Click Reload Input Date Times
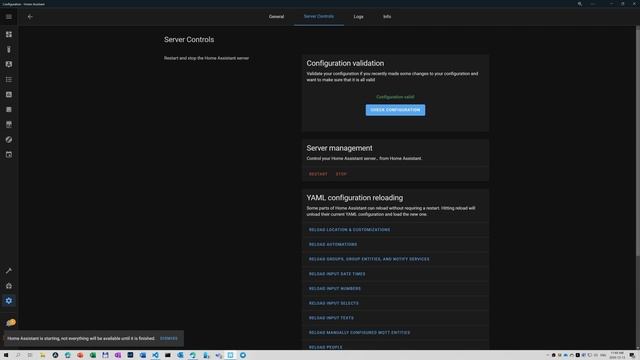 pos(337,274)
